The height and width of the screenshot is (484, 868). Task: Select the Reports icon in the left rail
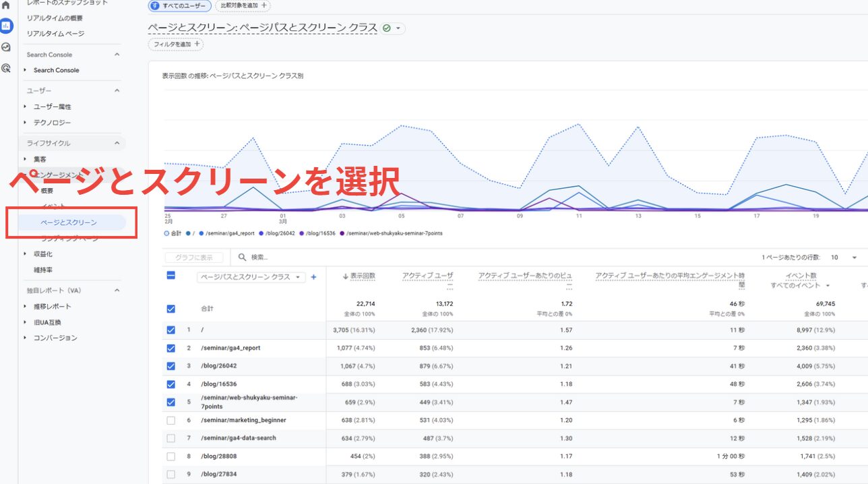6,26
